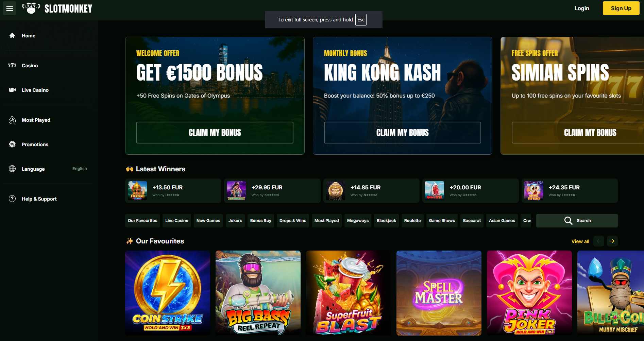Go to next favourites with right arrow

(612, 241)
